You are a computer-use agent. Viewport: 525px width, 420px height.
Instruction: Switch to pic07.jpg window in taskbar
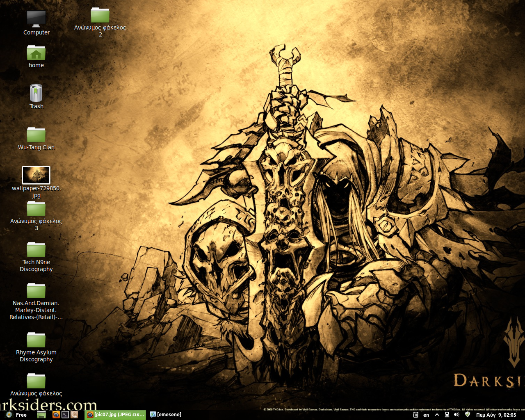point(115,415)
